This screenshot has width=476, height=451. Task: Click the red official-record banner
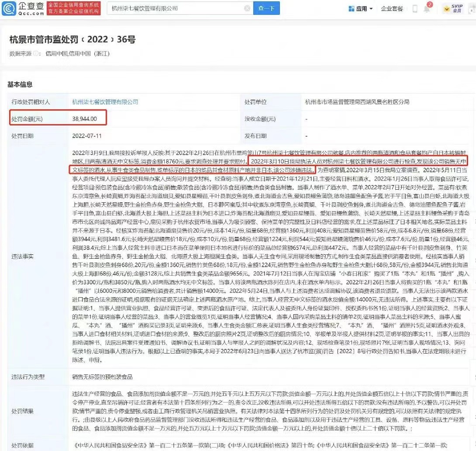[x=73, y=8]
